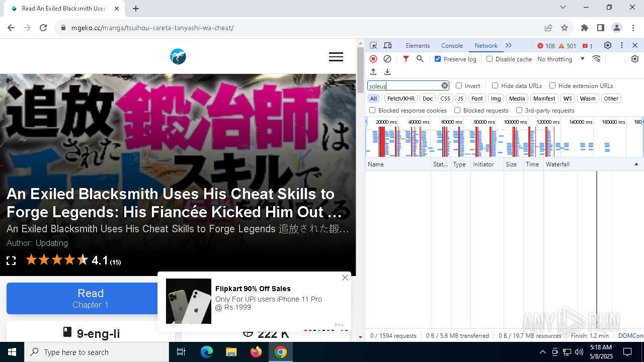Enable Hide extension URLs

(x=552, y=85)
